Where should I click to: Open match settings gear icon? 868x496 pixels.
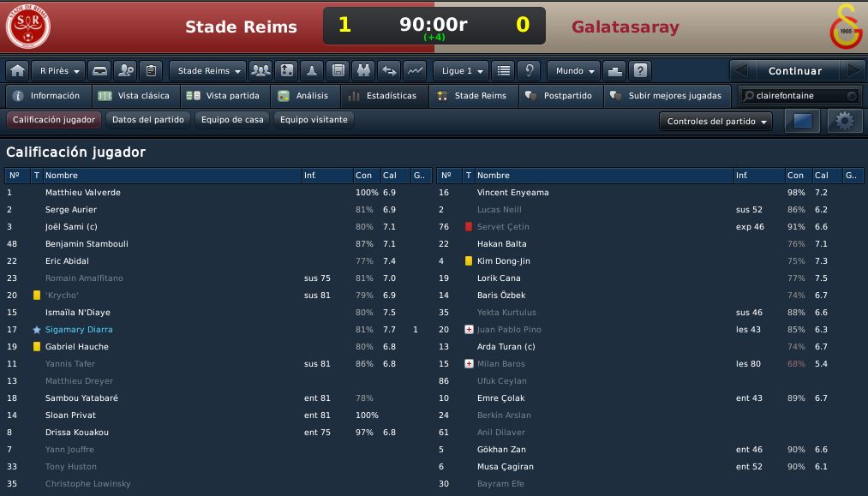pos(844,121)
